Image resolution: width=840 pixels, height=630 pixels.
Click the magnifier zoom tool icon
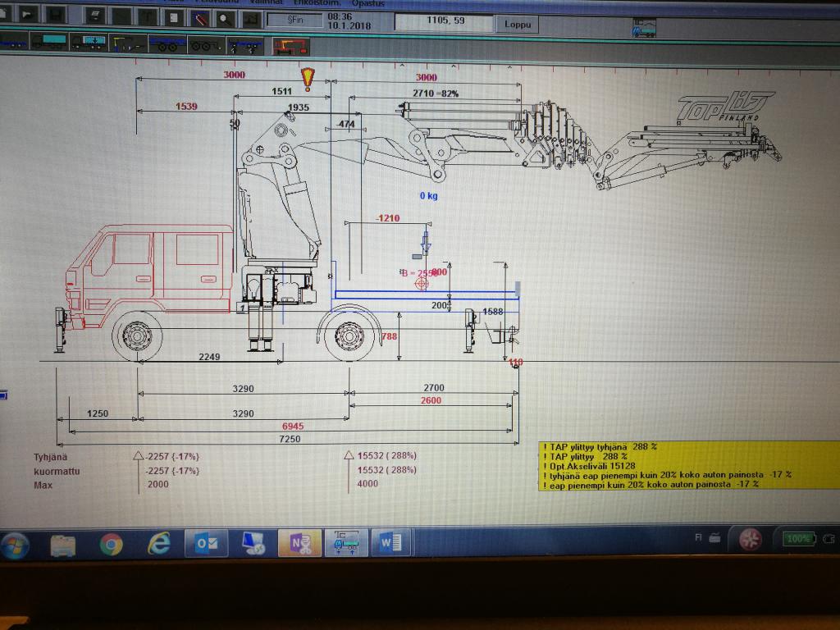coord(224,17)
